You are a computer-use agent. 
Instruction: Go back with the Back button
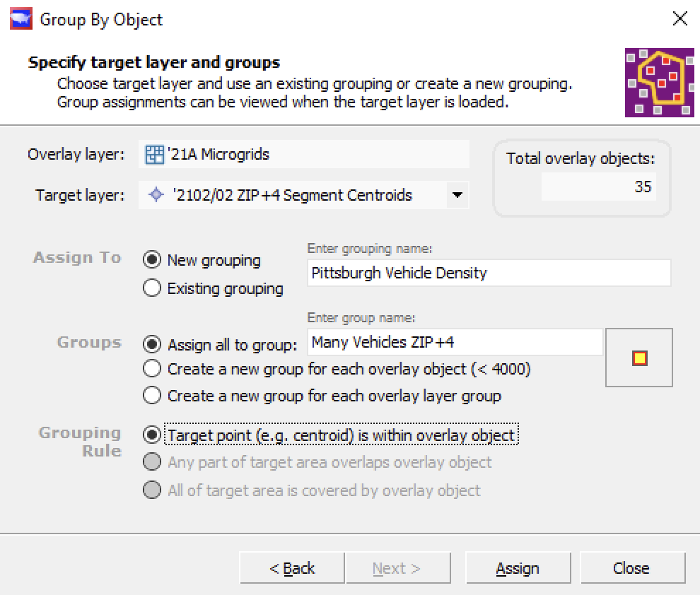point(291,567)
